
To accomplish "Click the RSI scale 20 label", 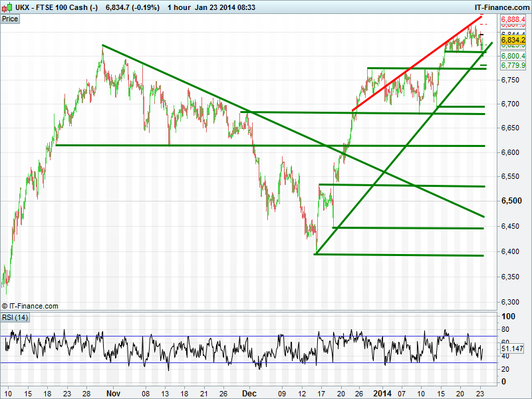I will click(x=505, y=369).
